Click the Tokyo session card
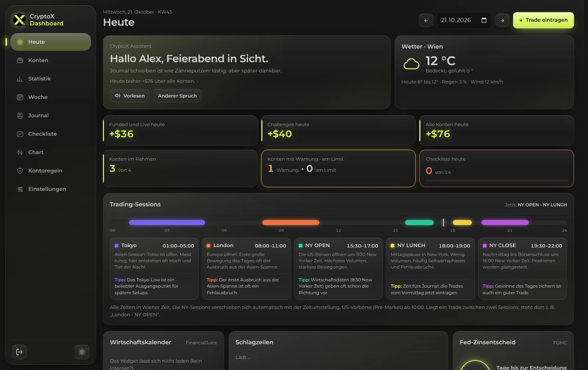 154,269
